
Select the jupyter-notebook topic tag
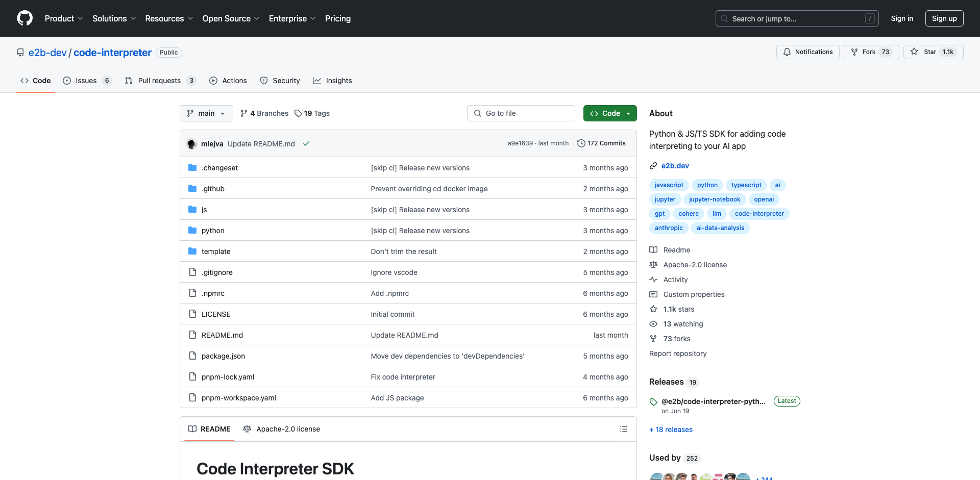(x=715, y=199)
